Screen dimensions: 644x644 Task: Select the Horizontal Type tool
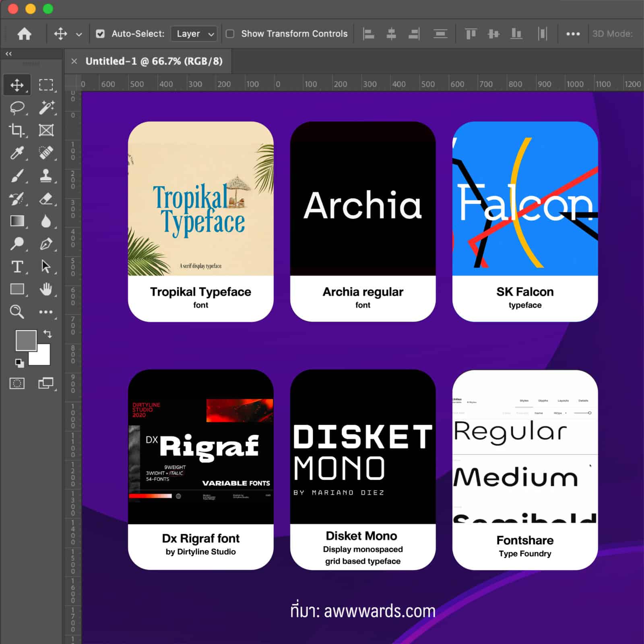coord(17,266)
